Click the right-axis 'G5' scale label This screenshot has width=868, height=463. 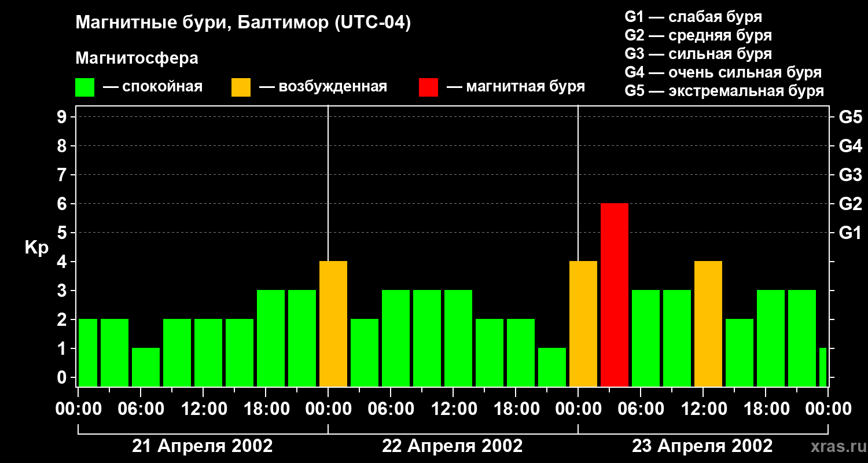point(850,117)
